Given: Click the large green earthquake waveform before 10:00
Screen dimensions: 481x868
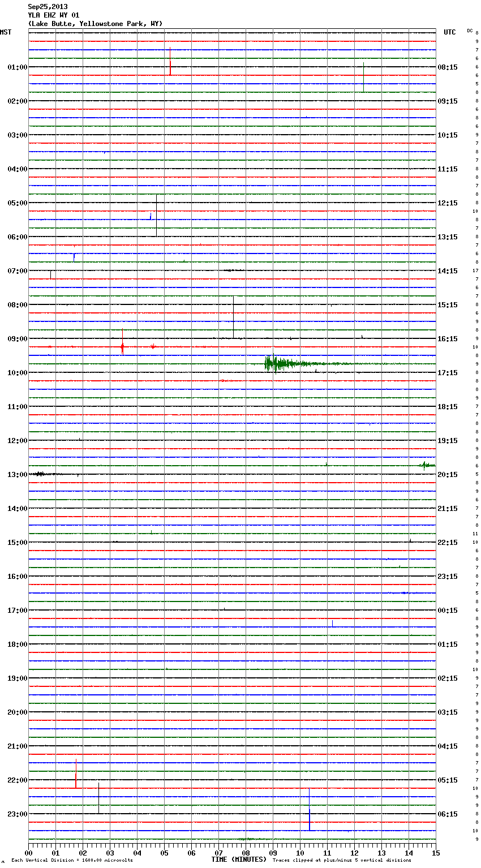Looking at the screenshot, I should click(x=294, y=364).
